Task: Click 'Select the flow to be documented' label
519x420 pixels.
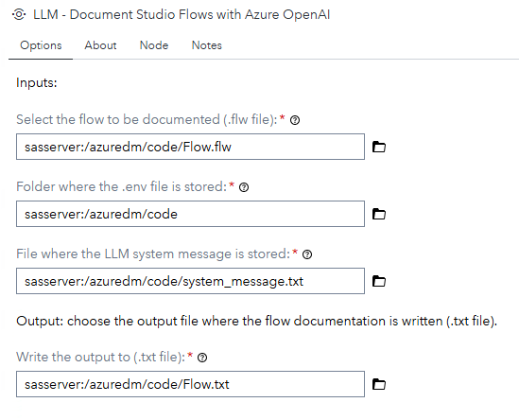Action: (147, 119)
